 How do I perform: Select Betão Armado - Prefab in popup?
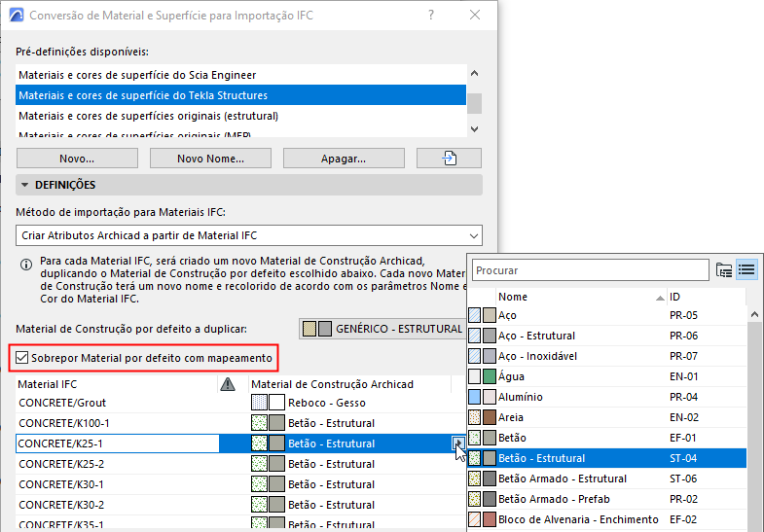click(606, 499)
